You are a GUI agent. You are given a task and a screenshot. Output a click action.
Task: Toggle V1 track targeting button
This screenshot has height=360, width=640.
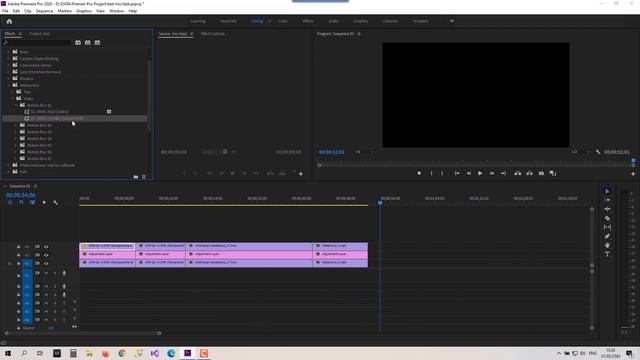click(27, 263)
